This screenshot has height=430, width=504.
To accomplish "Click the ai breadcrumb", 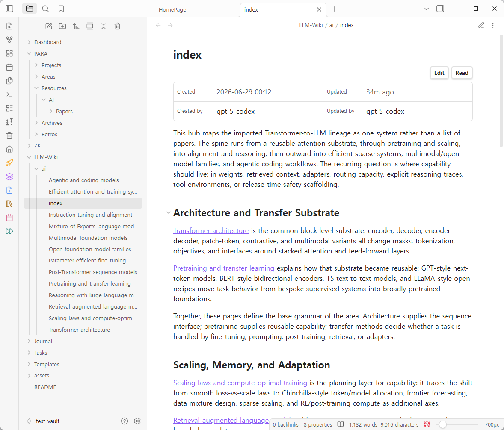I will click(x=332, y=25).
